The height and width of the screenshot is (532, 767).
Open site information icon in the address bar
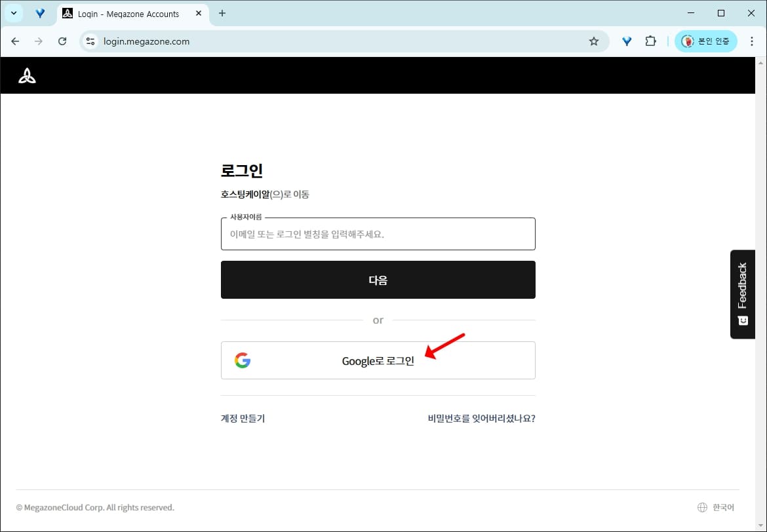pyautogui.click(x=90, y=41)
